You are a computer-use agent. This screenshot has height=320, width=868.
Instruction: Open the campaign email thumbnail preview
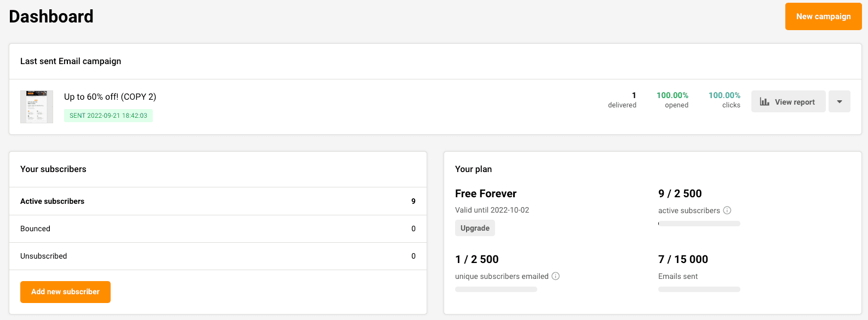click(x=36, y=106)
